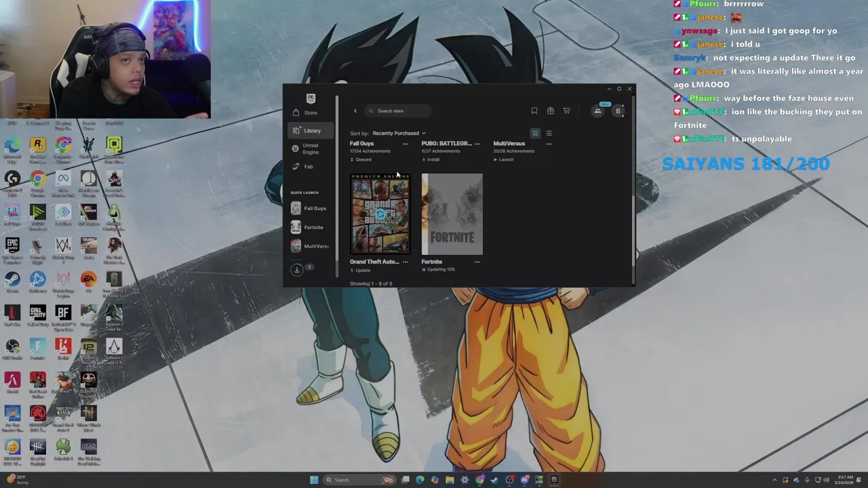The height and width of the screenshot is (488, 868).
Task: Launch MultiVersus from Quick Launch
Action: pos(309,247)
